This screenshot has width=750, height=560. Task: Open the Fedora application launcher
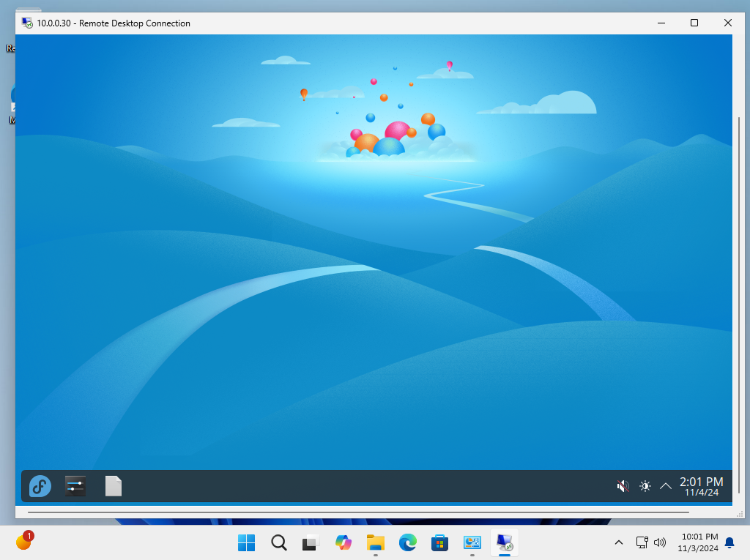[x=40, y=486]
